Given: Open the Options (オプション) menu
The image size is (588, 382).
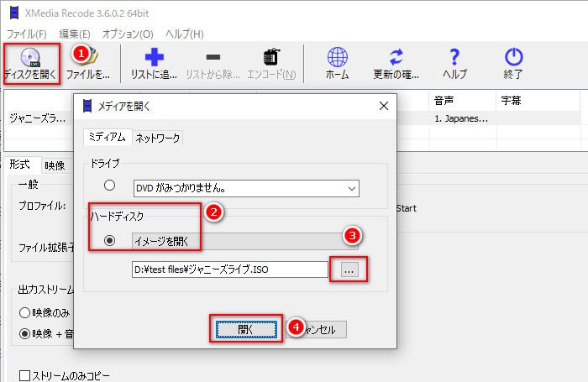Looking at the screenshot, I should pyautogui.click(x=128, y=34).
